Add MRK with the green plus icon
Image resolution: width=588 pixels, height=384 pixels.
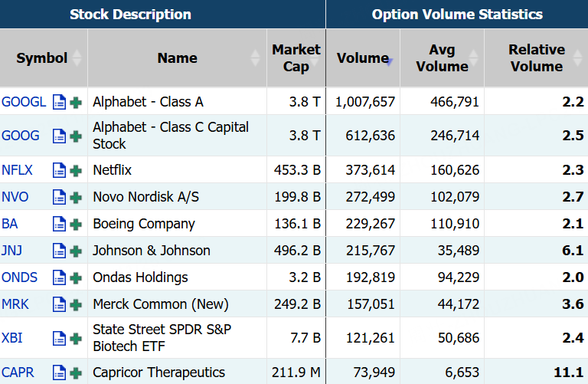pyautogui.click(x=76, y=304)
